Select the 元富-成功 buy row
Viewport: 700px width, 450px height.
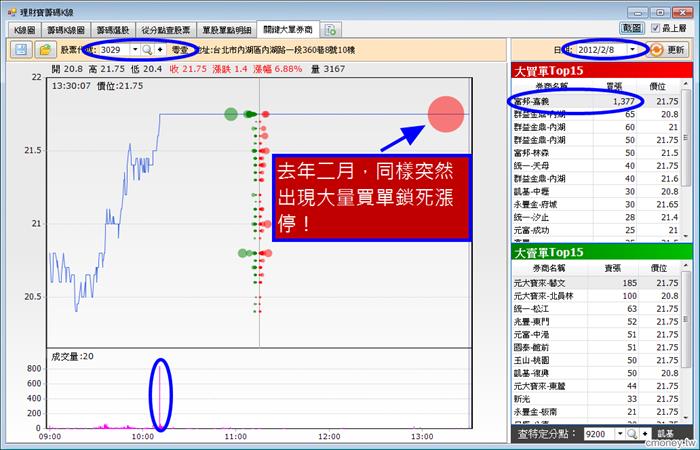pos(596,230)
